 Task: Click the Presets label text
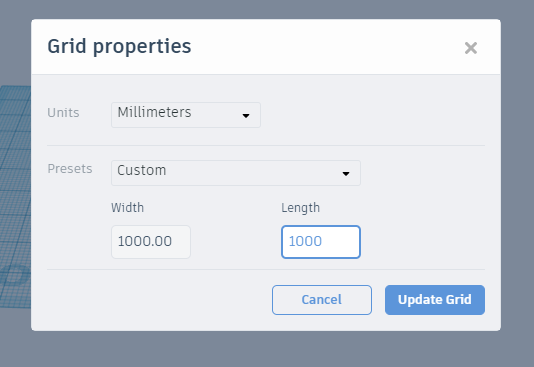[70, 169]
